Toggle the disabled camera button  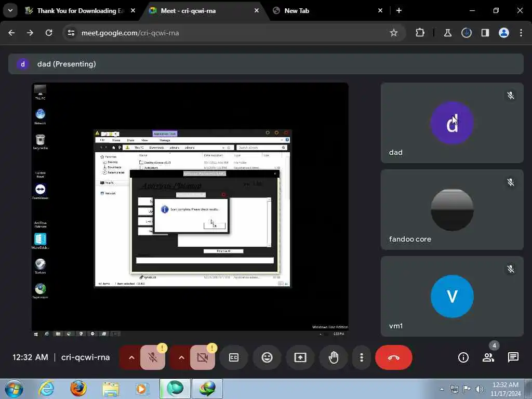pos(203,357)
